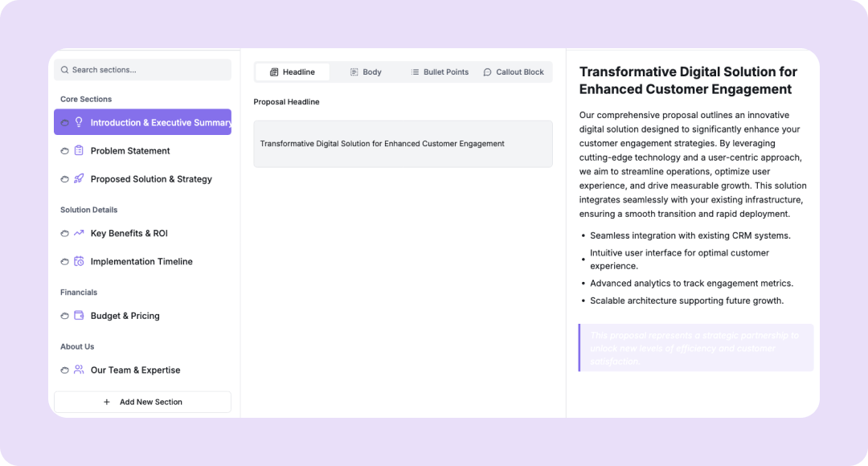The width and height of the screenshot is (868, 466).
Task: Click the wallet icon beside Budget & Pricing
Action: [79, 316]
